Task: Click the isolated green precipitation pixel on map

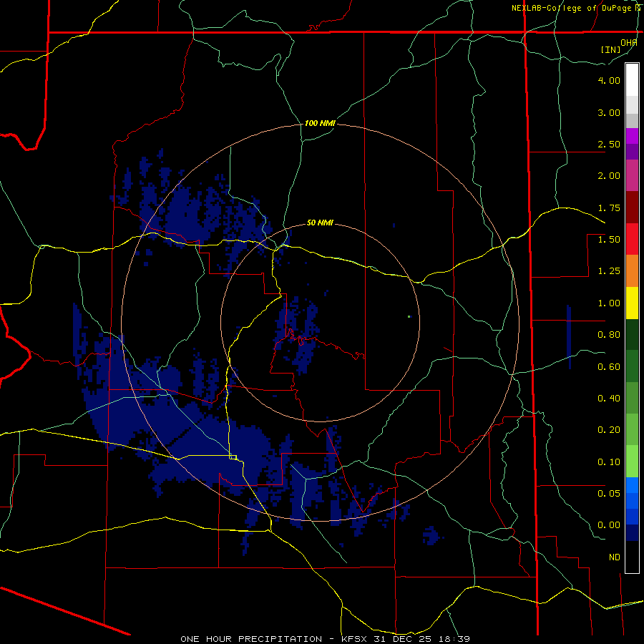Action: pyautogui.click(x=409, y=316)
